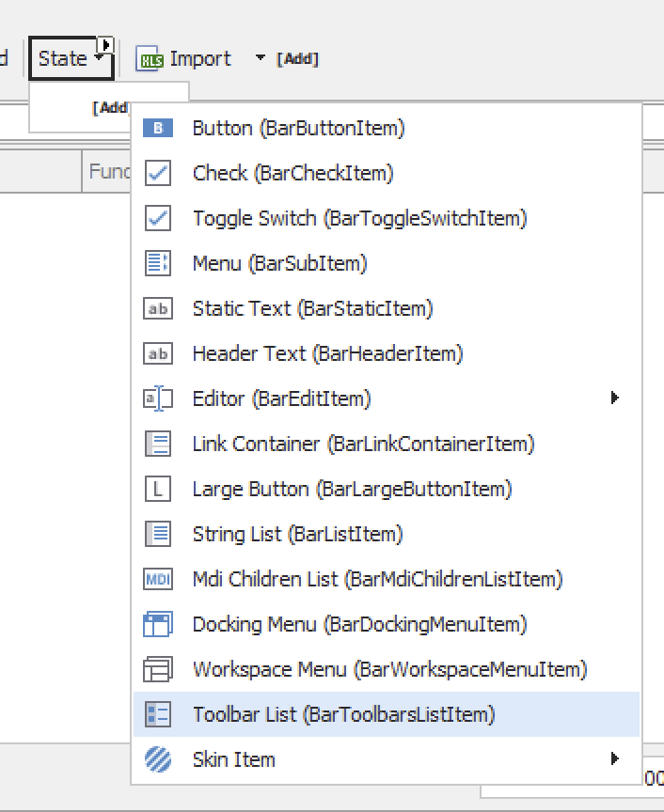Select Toolbar List (BarToolbarsListItem) entry
Image resolution: width=664 pixels, height=812 pixels.
[x=342, y=714]
